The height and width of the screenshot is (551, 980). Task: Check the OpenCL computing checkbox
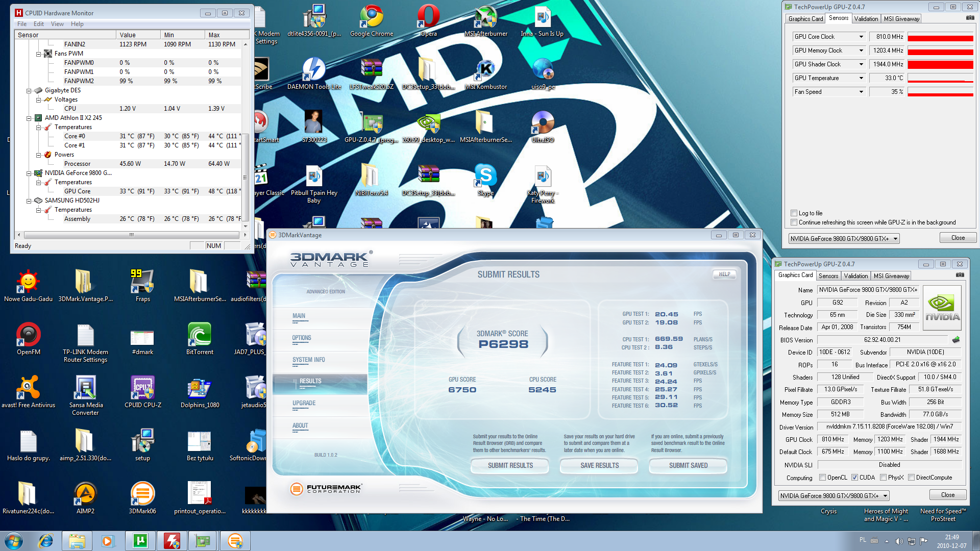click(x=822, y=478)
